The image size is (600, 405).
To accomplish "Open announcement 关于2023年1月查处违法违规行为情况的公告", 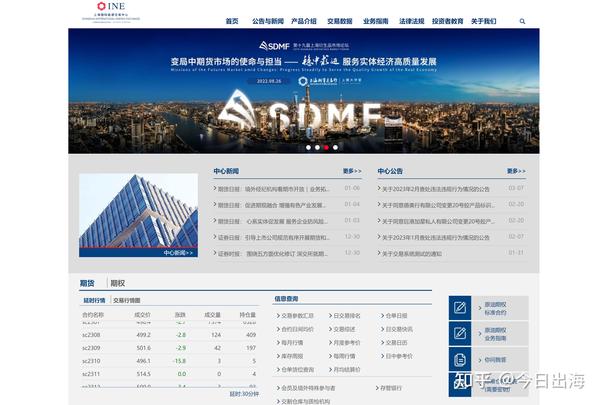I will coord(434,237).
